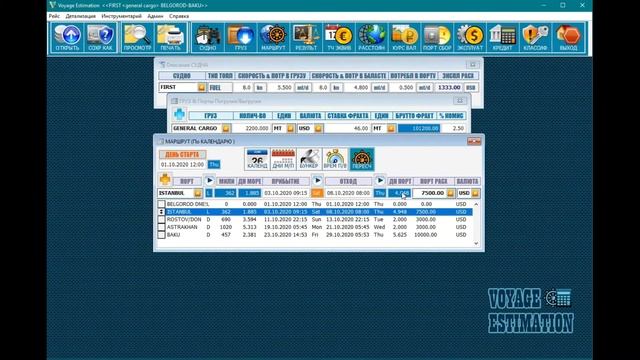Image resolution: width=640 pixels, height=360 pixels.
Task: Click ПЕРЕСЧ recalculate icon in route window
Action: pyautogui.click(x=362, y=159)
